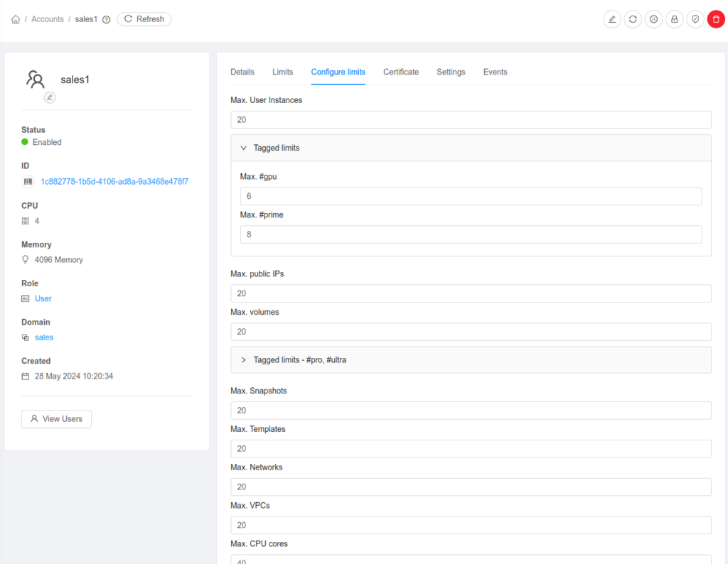Click the Max. public IPs input field
Screen dimensions: 728x564
pos(471,293)
